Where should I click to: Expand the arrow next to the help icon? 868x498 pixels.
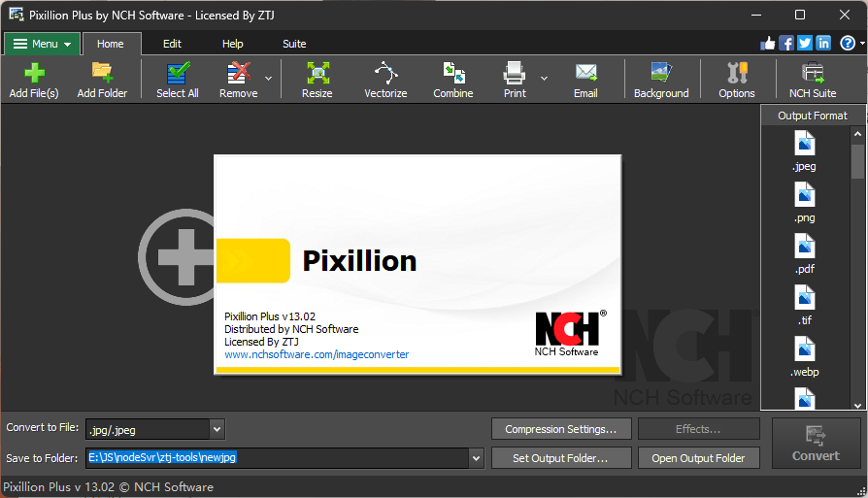tap(862, 43)
